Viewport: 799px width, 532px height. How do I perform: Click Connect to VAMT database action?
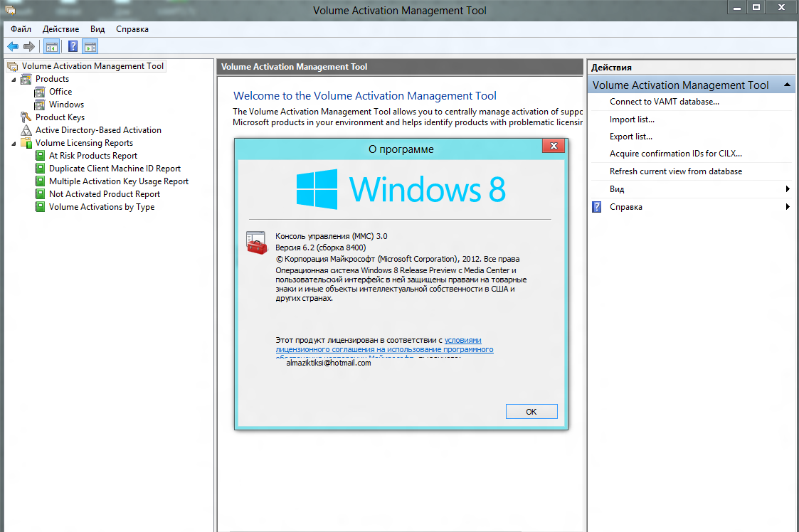(664, 102)
